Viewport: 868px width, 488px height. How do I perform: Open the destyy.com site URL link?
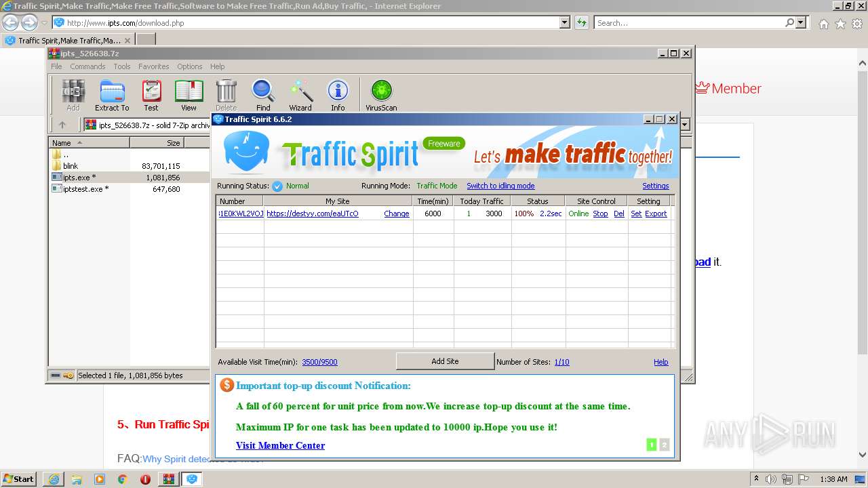coord(313,213)
